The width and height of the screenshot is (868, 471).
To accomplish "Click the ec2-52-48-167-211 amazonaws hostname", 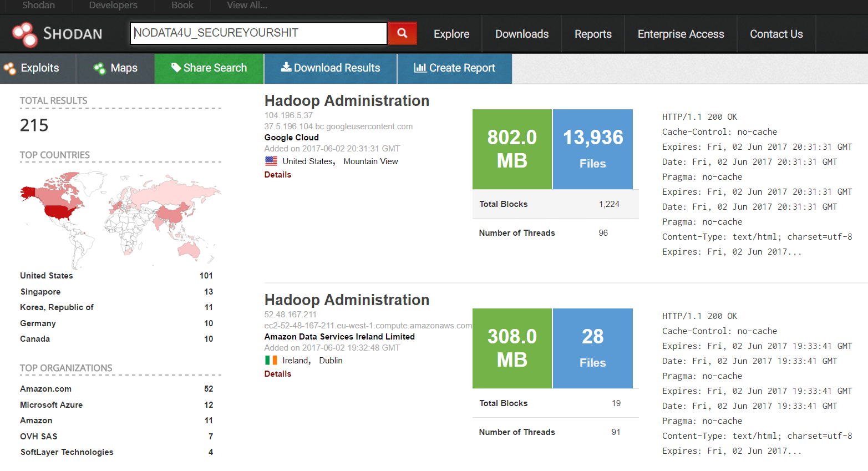I will coord(368,326).
